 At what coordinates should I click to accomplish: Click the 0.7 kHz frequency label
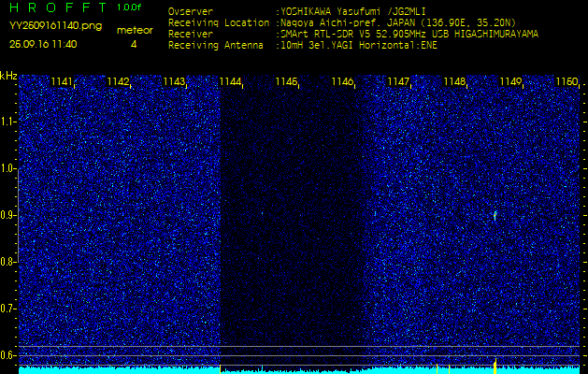[7, 309]
